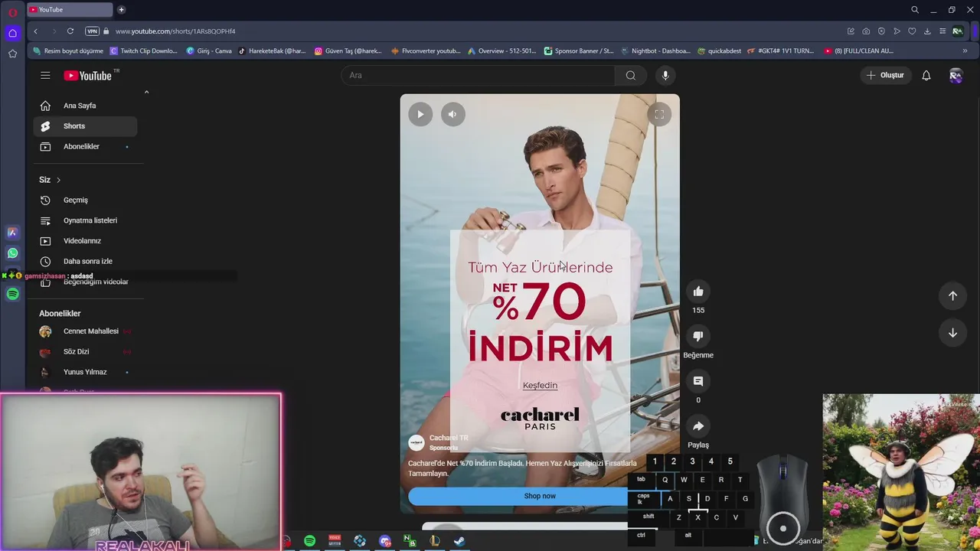
Task: Open Söz Dizi subscription
Action: [x=85, y=352]
